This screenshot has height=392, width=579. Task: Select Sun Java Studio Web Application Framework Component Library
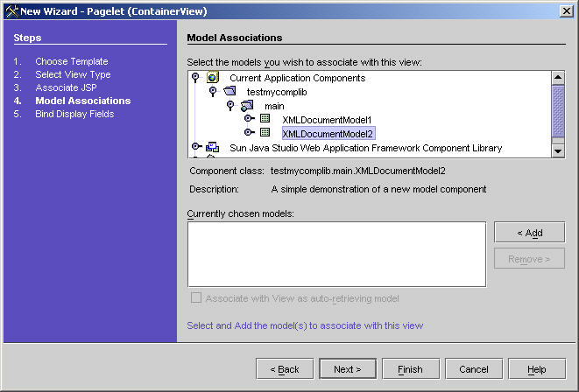click(x=365, y=148)
